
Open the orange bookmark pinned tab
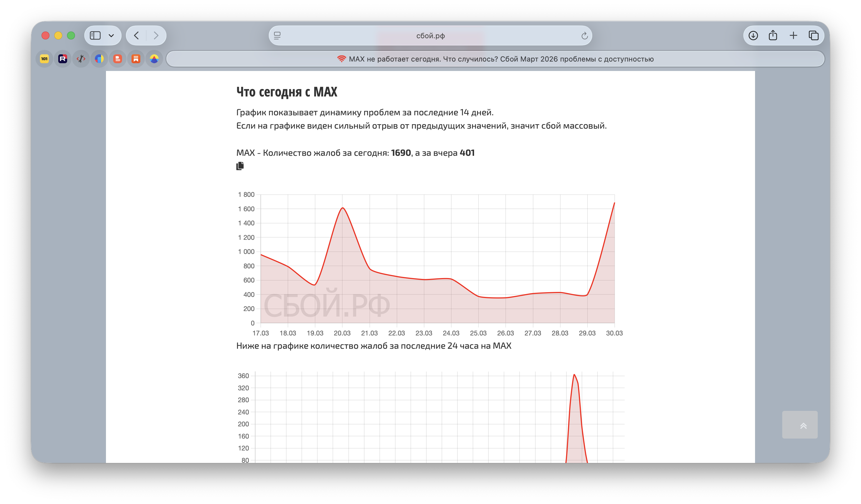coord(136,59)
